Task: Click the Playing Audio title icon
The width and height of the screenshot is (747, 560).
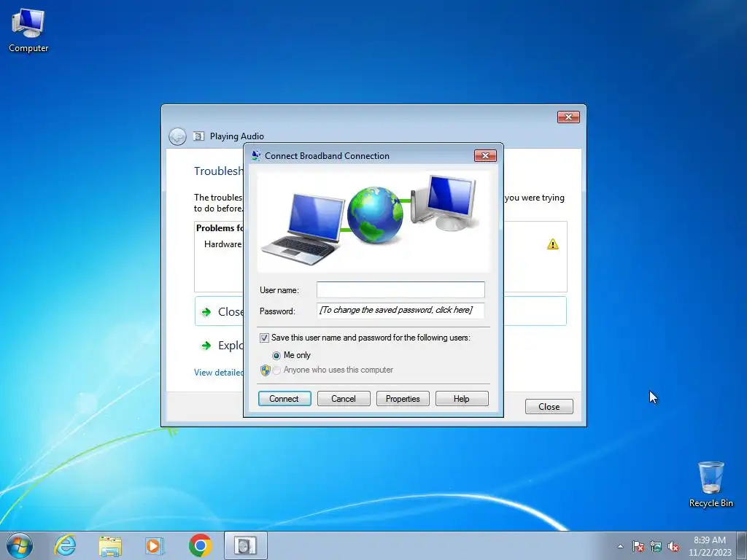Action: [x=198, y=136]
